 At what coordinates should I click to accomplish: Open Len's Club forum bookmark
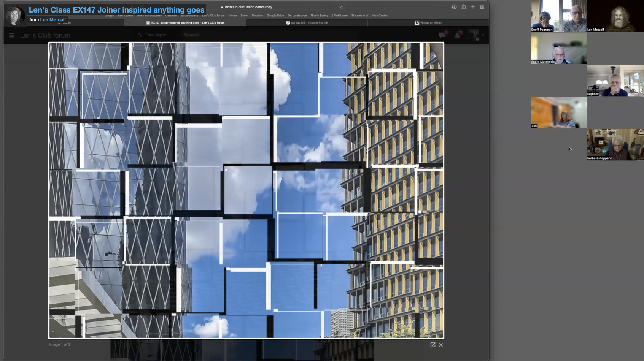[x=213, y=16]
